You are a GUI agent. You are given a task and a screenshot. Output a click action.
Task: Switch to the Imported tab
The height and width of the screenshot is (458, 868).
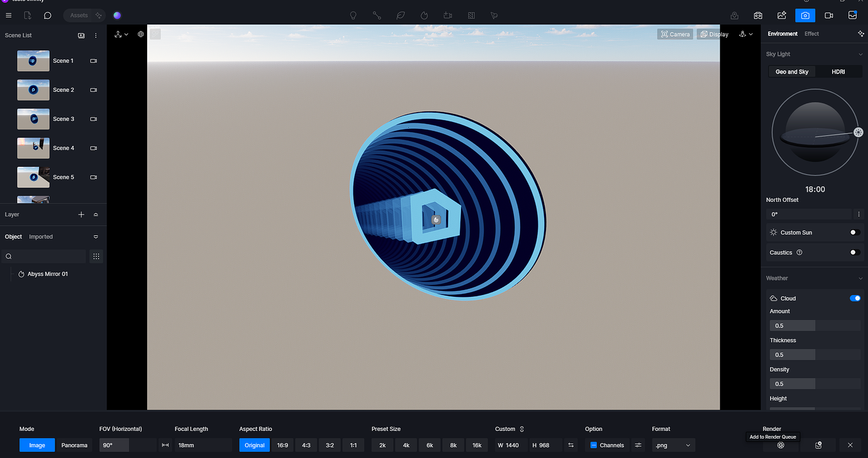(41, 237)
